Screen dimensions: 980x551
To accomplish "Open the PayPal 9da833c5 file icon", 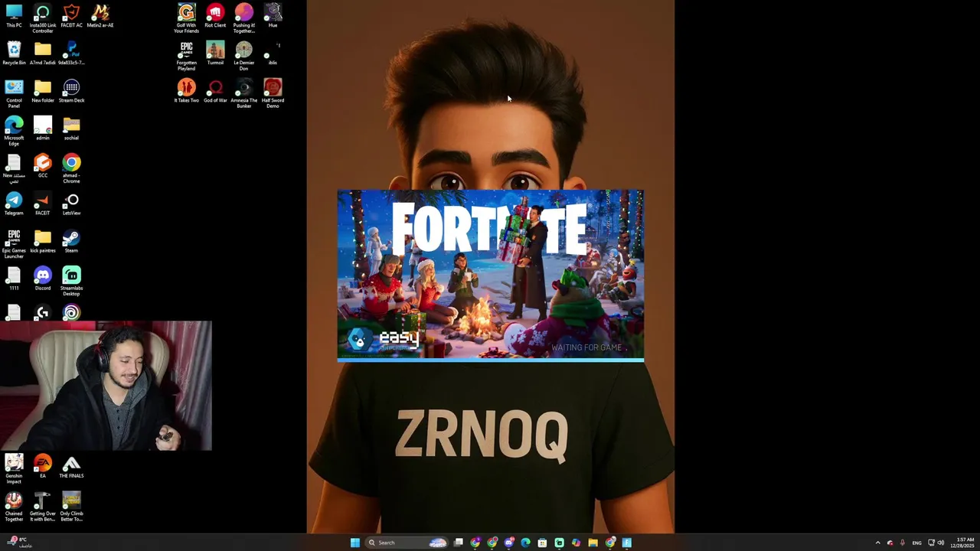I will (x=71, y=54).
